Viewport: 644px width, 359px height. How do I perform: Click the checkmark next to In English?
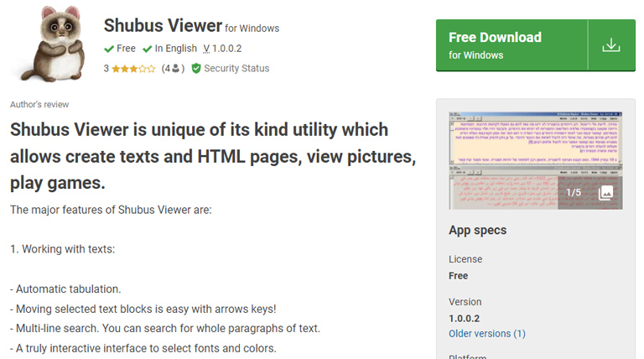tap(147, 49)
